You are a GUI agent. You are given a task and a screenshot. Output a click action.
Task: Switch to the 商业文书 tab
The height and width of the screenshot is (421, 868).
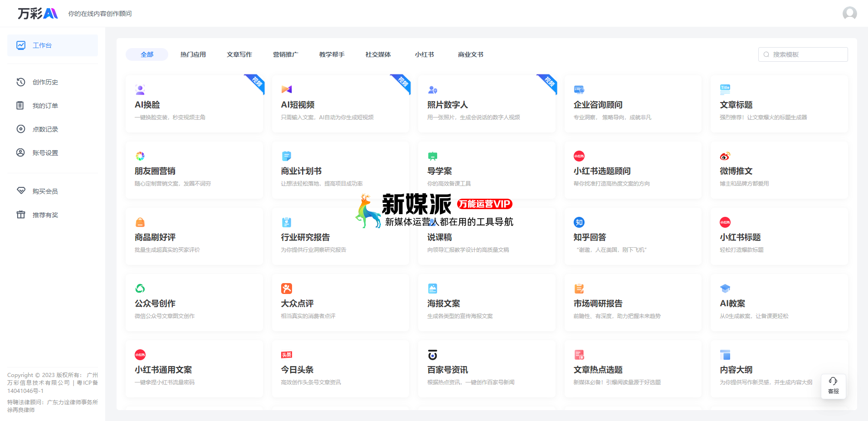[471, 54]
